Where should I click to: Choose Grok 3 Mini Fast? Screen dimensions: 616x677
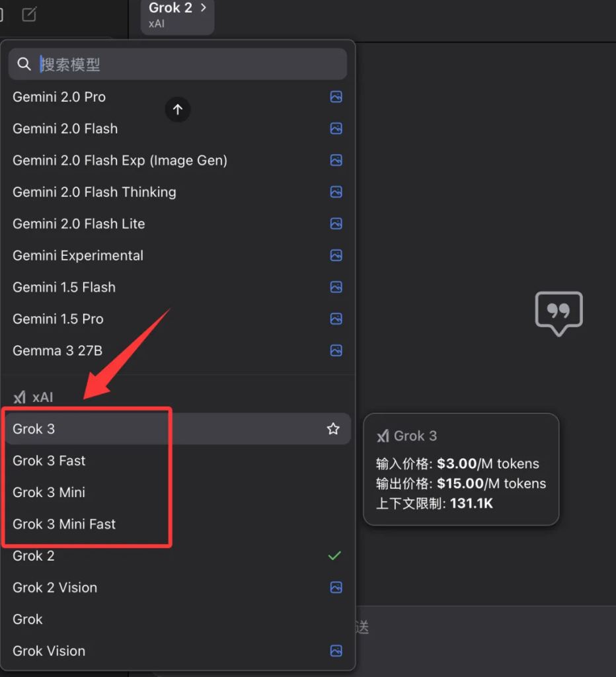177,524
